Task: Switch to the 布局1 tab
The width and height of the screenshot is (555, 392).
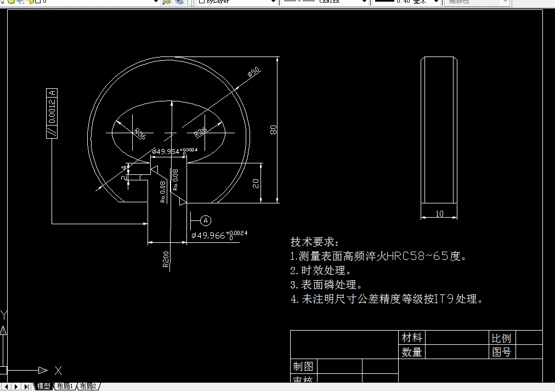Action: [65, 386]
